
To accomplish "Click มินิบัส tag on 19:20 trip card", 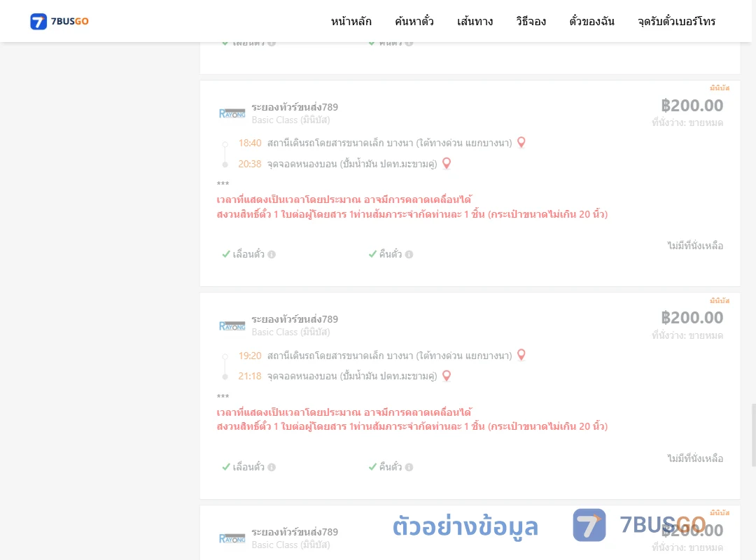I will pos(720,300).
